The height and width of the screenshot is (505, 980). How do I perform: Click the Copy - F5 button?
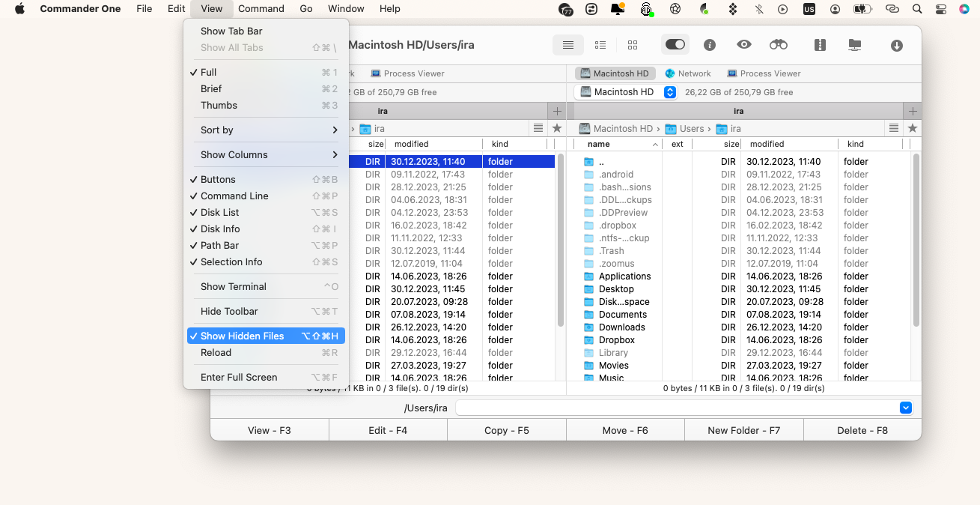[x=507, y=430]
